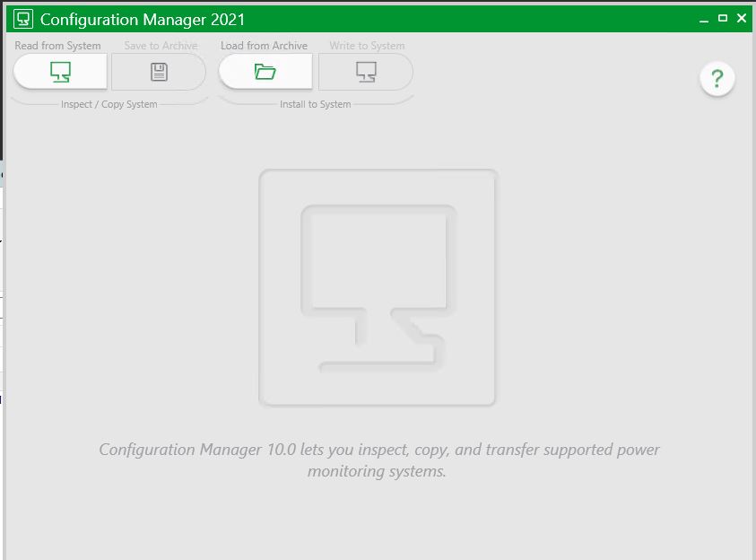Click the large monitor emblem in center
Viewport: 756px width, 560px height.
[x=378, y=287]
